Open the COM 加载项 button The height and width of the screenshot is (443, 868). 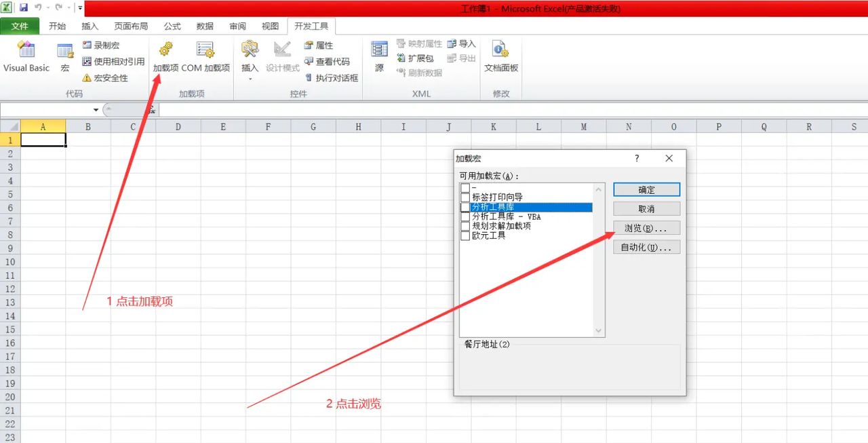tap(205, 56)
